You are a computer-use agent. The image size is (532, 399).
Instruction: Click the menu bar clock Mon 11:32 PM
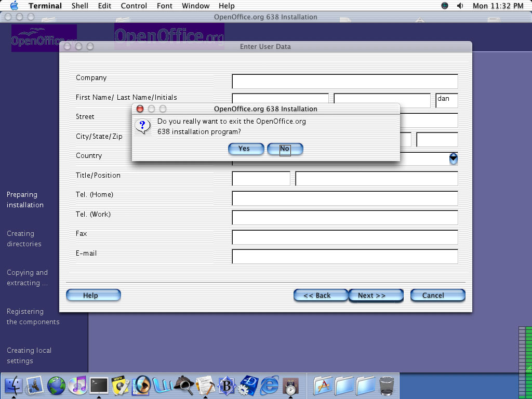point(498,6)
